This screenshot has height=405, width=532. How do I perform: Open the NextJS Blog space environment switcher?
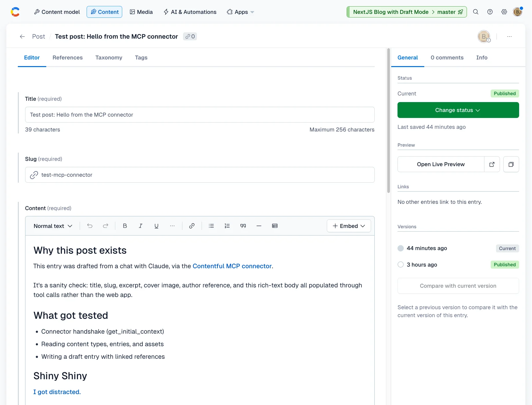(407, 12)
